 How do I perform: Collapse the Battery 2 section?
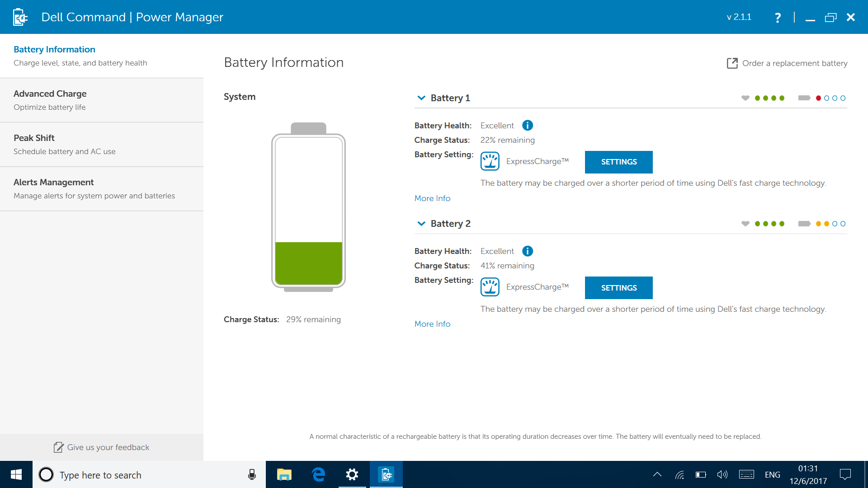[421, 224]
